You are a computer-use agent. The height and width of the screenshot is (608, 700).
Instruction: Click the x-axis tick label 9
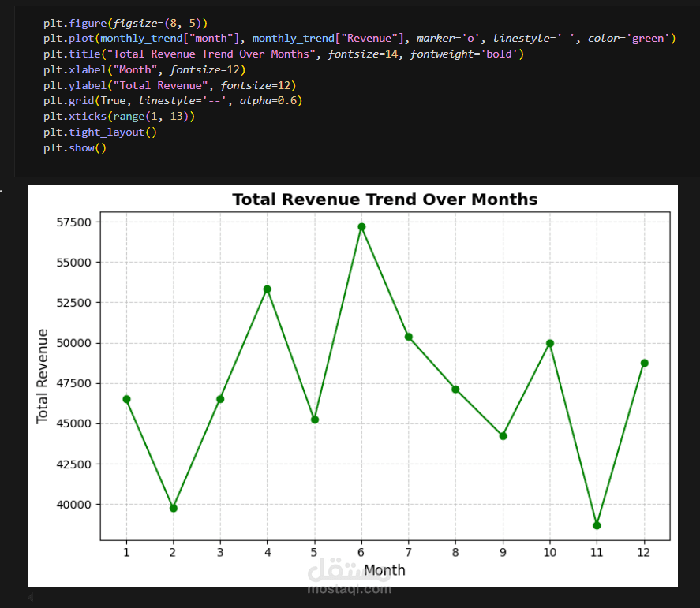[503, 552]
